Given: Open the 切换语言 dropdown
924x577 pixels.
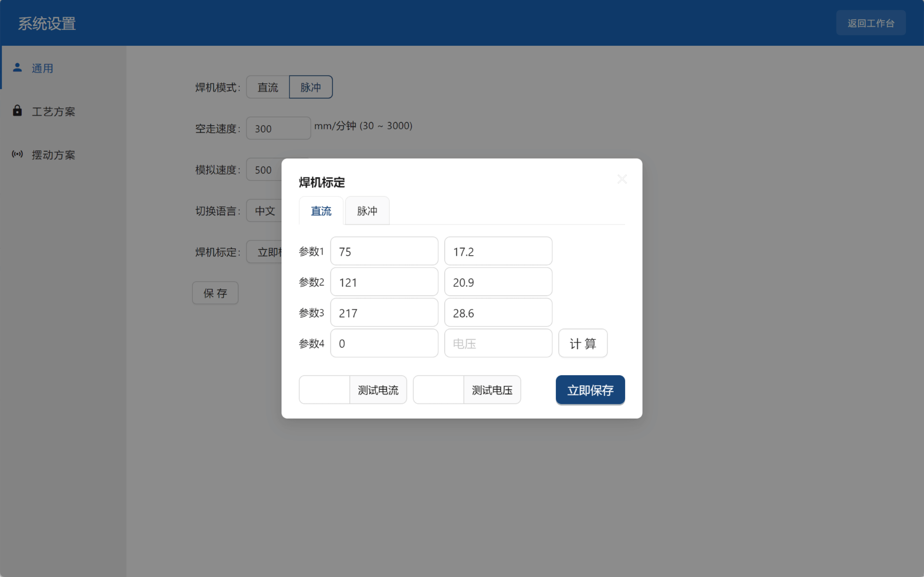Looking at the screenshot, I should coord(265,211).
